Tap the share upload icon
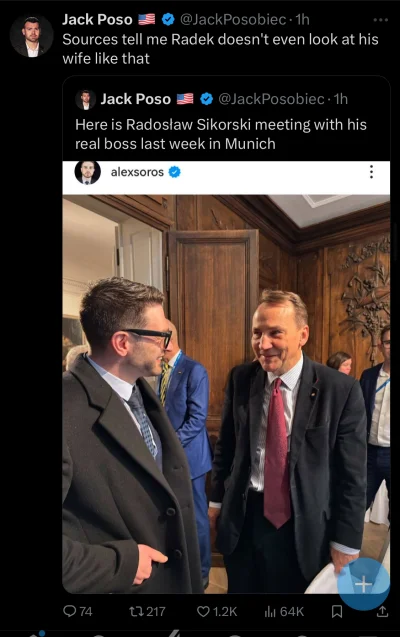The height and width of the screenshot is (637, 400). (382, 611)
